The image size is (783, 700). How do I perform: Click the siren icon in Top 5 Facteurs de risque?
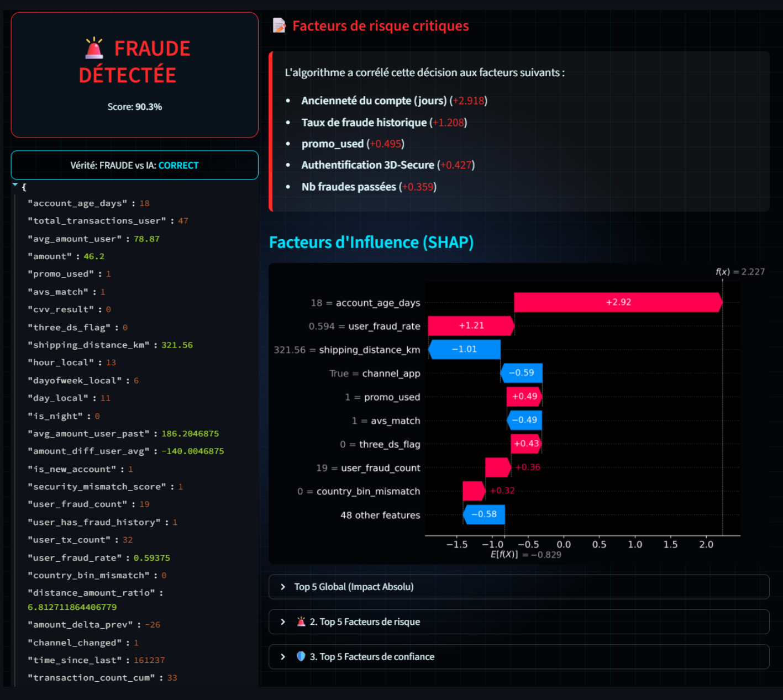pyautogui.click(x=301, y=622)
